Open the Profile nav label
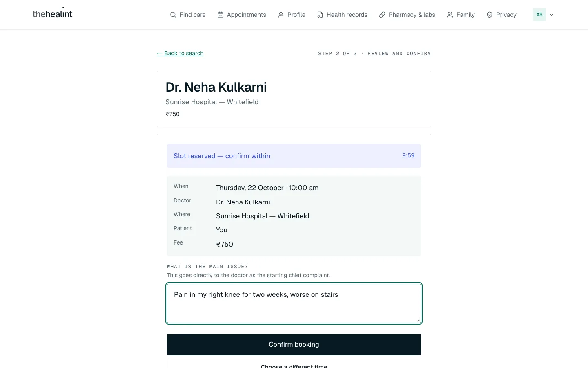Image resolution: width=588 pixels, height=368 pixels. 296,15
